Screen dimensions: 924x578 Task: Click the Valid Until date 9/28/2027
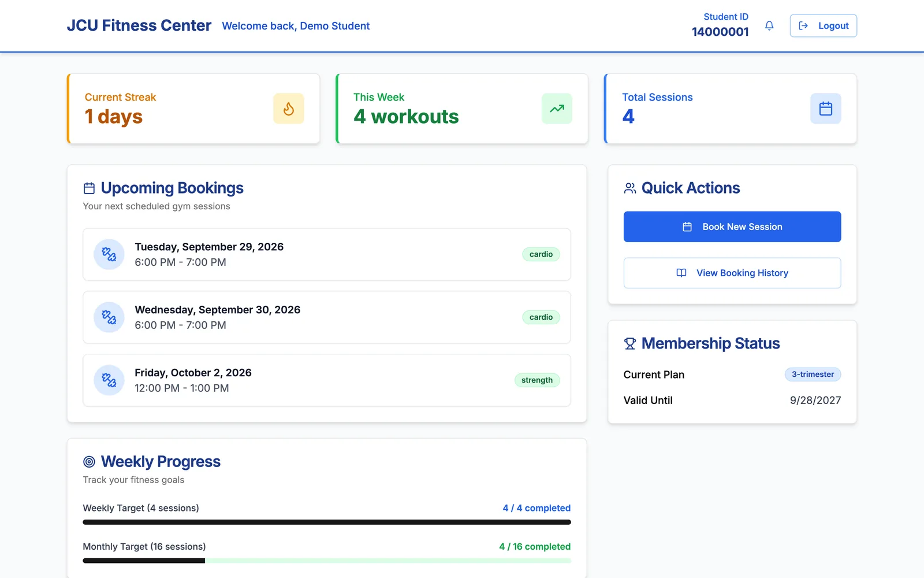pyautogui.click(x=815, y=401)
